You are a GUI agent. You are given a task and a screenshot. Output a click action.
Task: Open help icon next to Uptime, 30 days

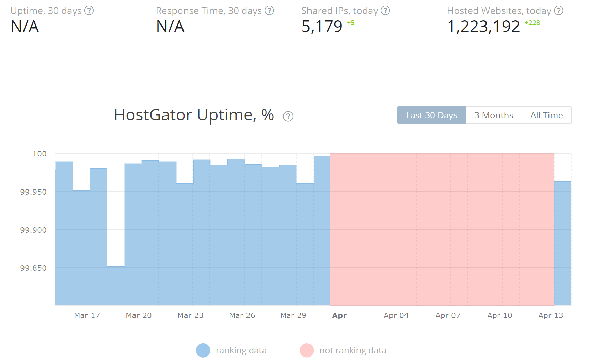[89, 11]
